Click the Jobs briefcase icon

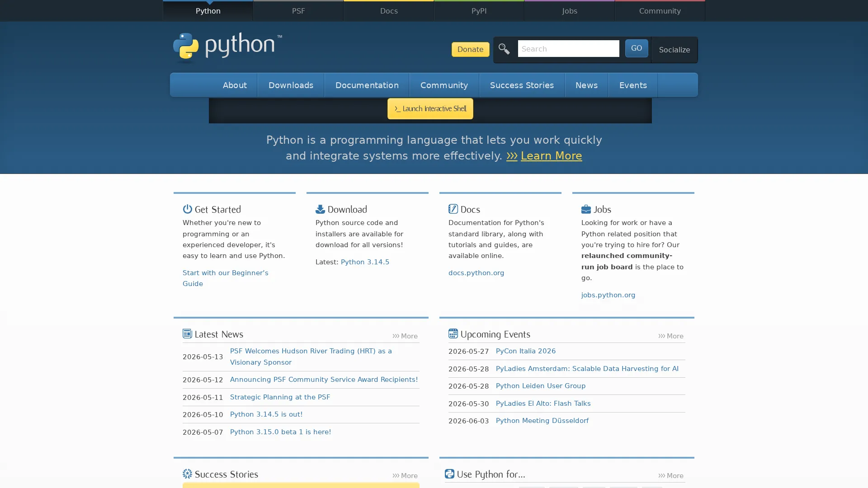click(586, 209)
